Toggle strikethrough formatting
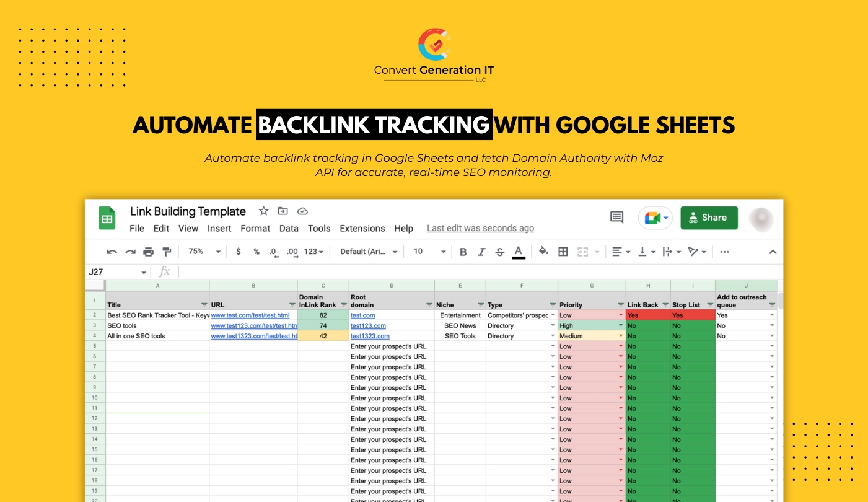 click(x=499, y=252)
